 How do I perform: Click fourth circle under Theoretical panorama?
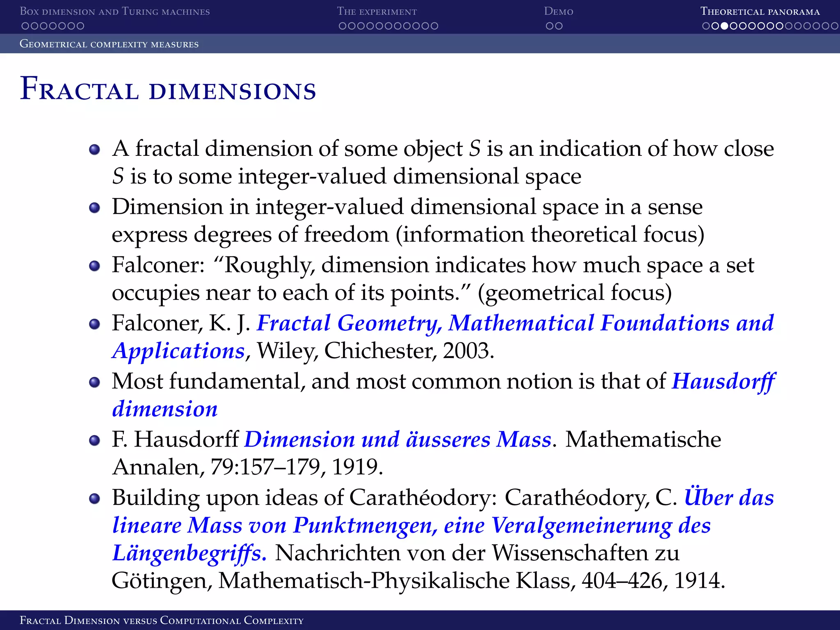(733, 26)
